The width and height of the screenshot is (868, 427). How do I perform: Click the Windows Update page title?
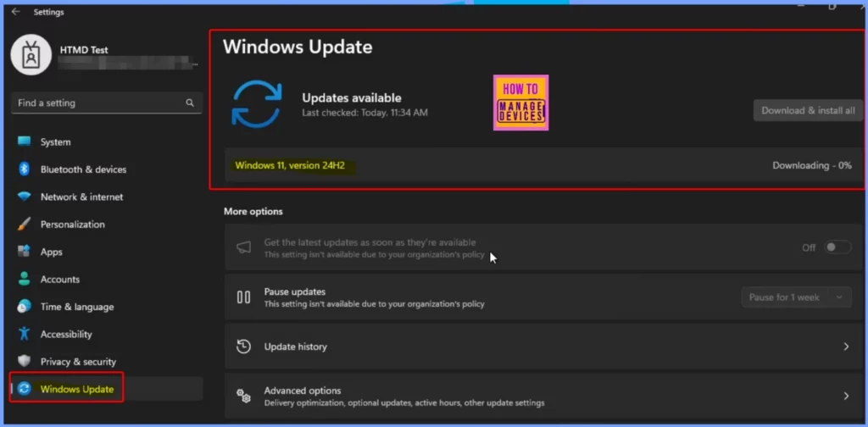click(298, 47)
